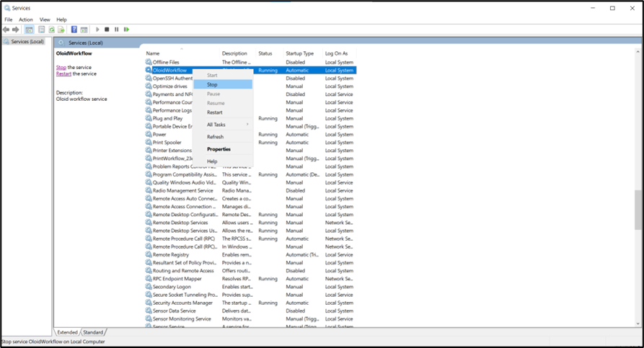Choose Stop in the context menu
This screenshot has width=644, height=348.
223,84
